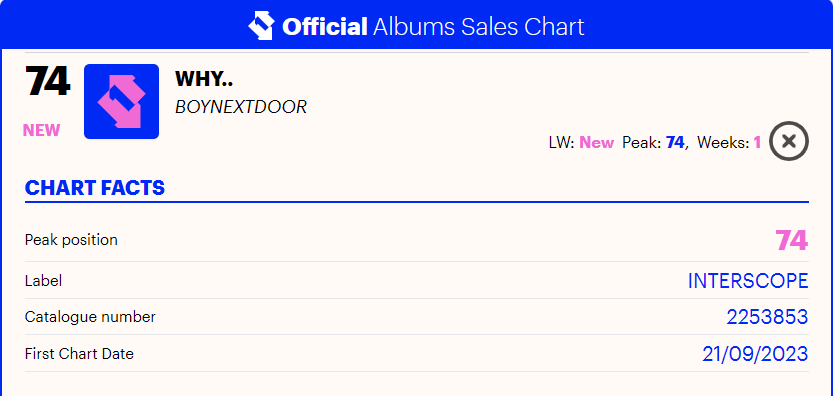
Task: Click the Peak: 74 stat
Action: point(655,142)
